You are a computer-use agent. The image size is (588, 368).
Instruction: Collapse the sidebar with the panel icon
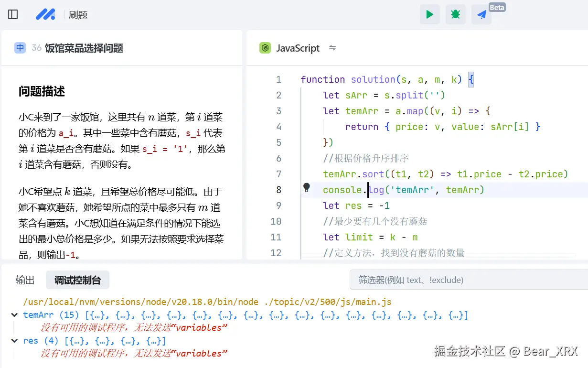[x=13, y=14]
